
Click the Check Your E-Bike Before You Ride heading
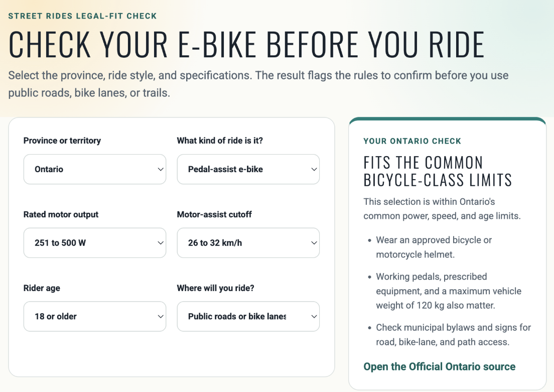pos(246,45)
